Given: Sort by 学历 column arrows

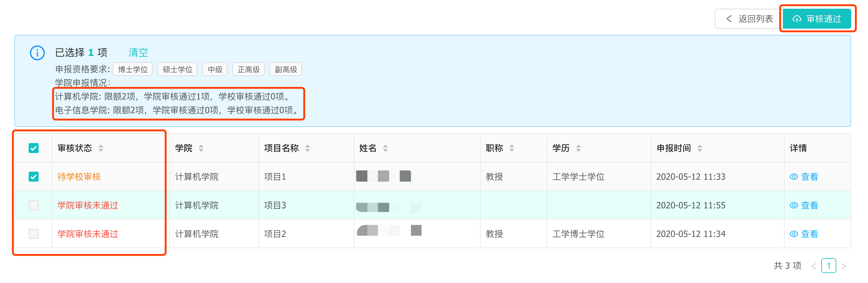Looking at the screenshot, I should click(578, 148).
